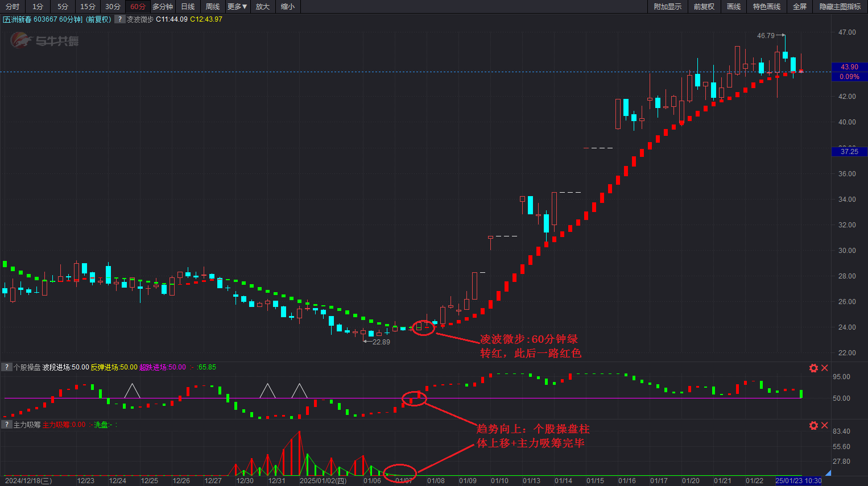Open 附加显示 additional display options
Viewport: 868px width, 486px height.
(x=668, y=6)
